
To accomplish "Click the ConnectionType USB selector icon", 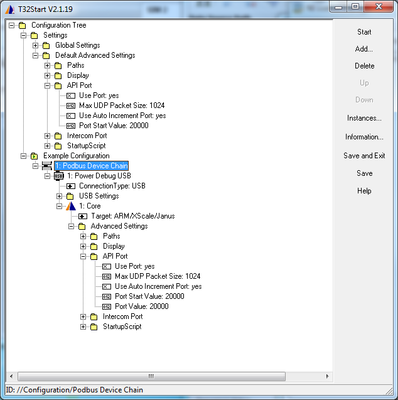I will 71,186.
